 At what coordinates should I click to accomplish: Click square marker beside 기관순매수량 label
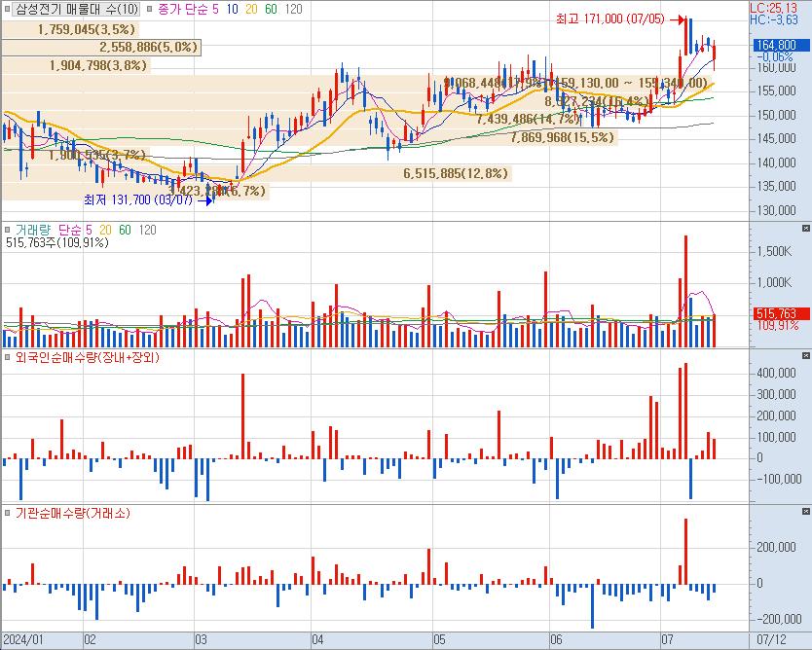[9, 512]
